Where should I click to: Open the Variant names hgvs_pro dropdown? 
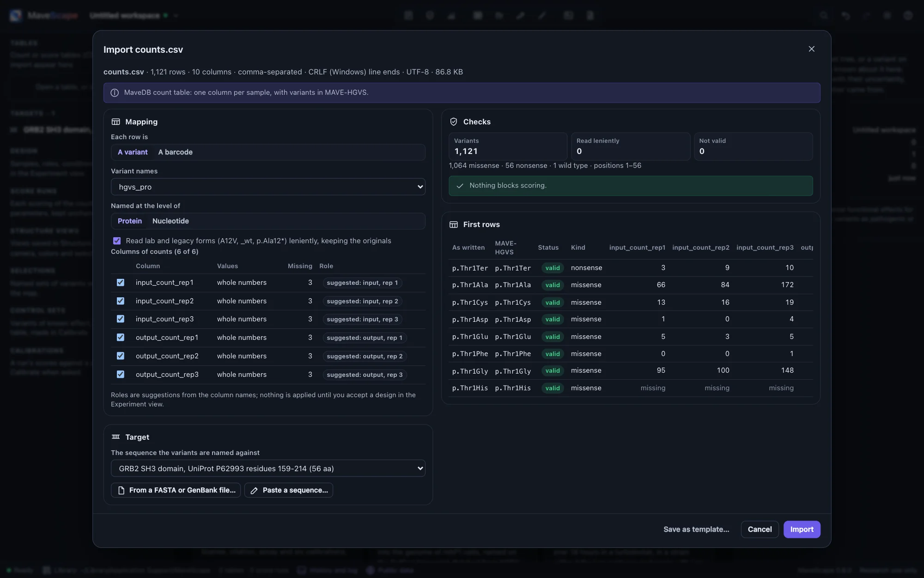click(x=268, y=187)
